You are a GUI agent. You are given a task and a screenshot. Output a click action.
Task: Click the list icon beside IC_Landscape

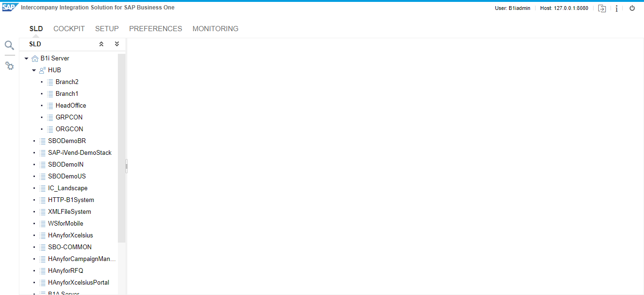pos(42,188)
